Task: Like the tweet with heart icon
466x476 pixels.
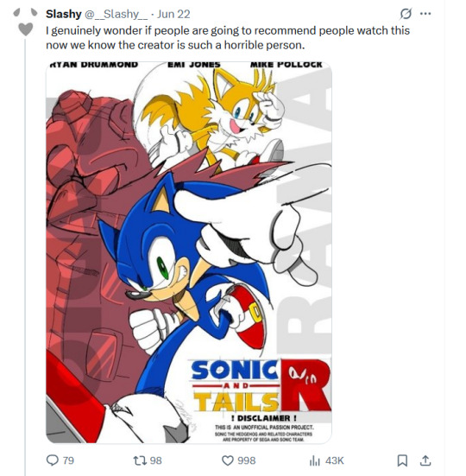Action: tap(228, 460)
